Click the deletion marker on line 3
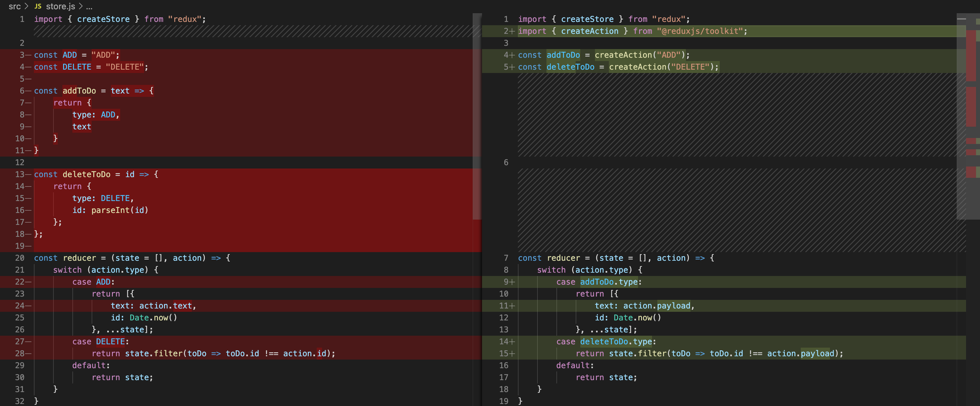980x406 pixels. (x=28, y=55)
